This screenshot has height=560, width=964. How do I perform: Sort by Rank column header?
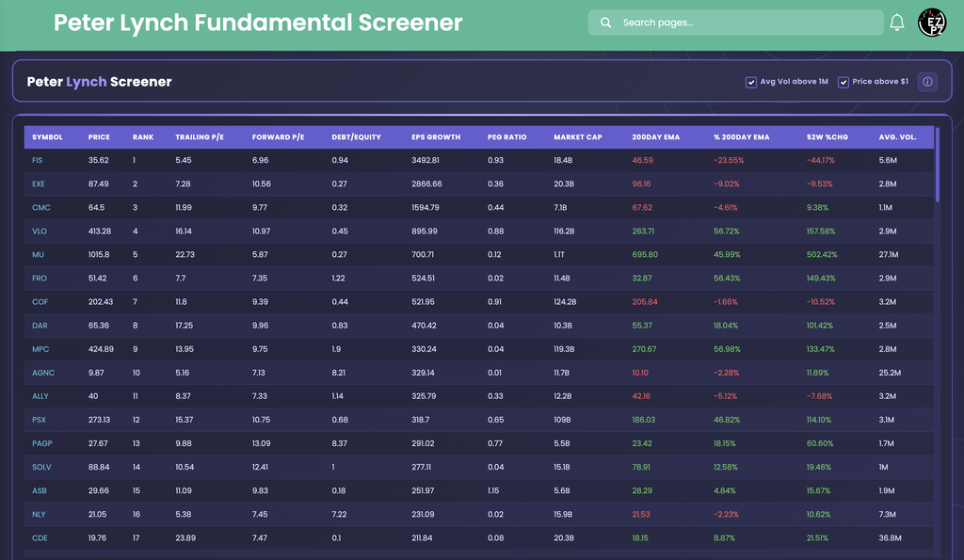click(143, 137)
